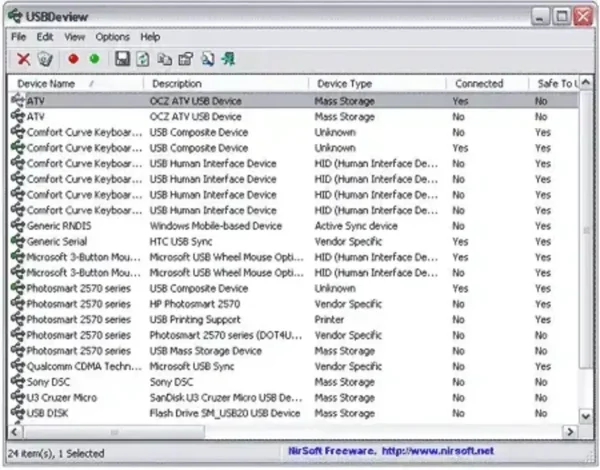Click the USB Printing Support description

(195, 320)
